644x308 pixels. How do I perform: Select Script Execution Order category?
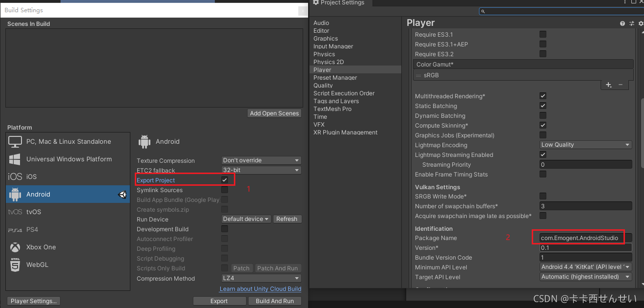pos(356,93)
